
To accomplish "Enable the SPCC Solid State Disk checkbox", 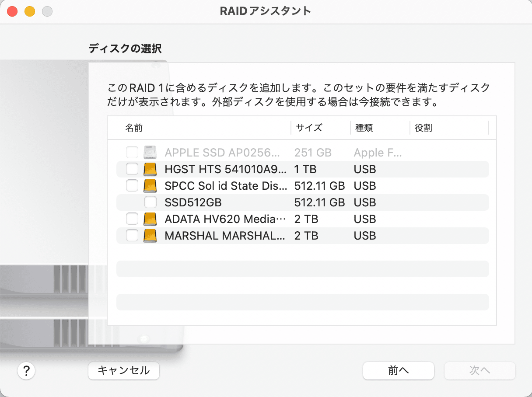I will [132, 185].
